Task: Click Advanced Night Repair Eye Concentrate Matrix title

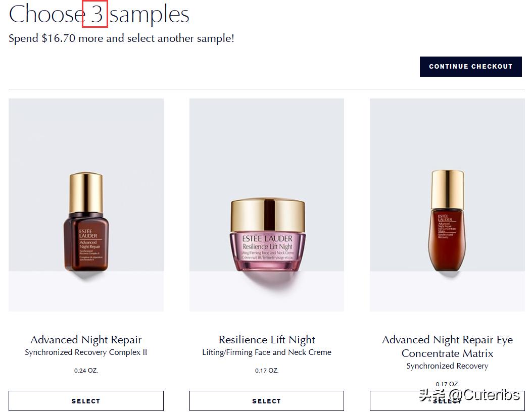Action: click(x=447, y=346)
